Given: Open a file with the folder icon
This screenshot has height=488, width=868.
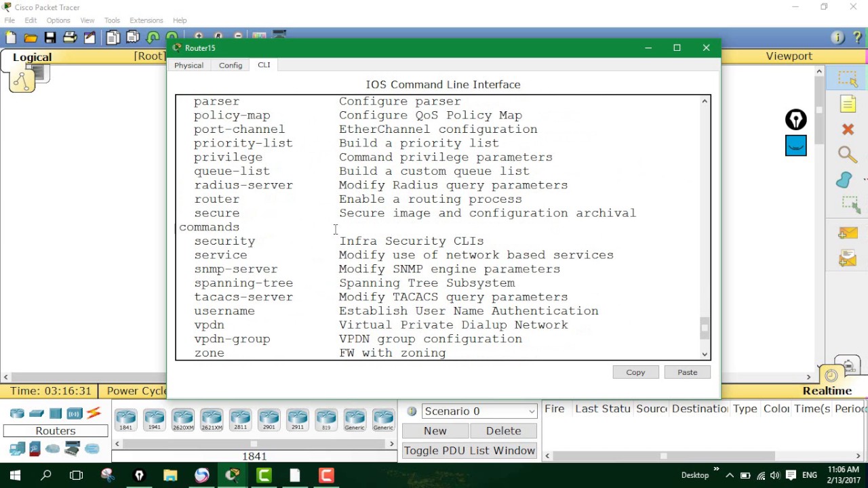Looking at the screenshot, I should tap(31, 38).
